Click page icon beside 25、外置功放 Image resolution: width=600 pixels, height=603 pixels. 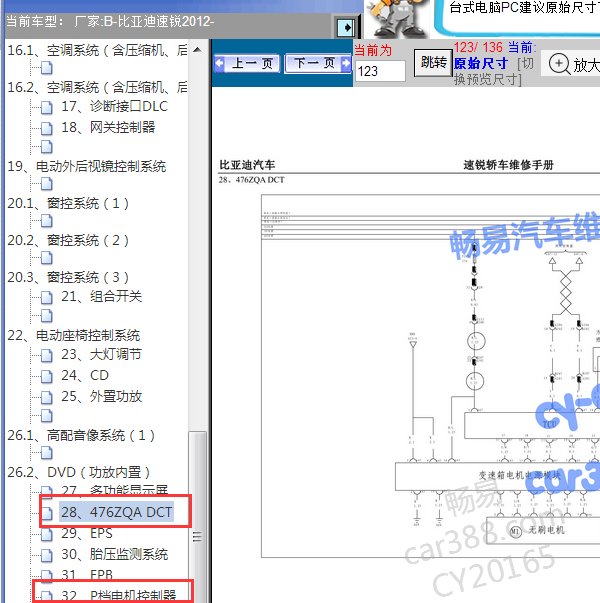click(x=47, y=397)
